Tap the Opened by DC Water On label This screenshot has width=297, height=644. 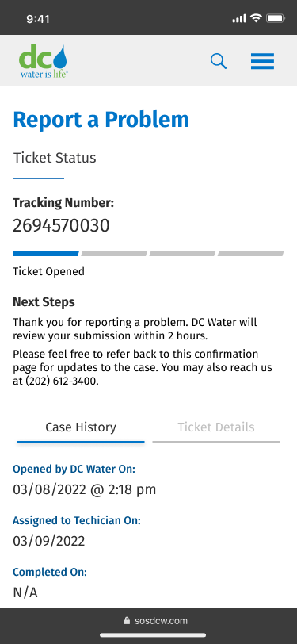click(74, 469)
